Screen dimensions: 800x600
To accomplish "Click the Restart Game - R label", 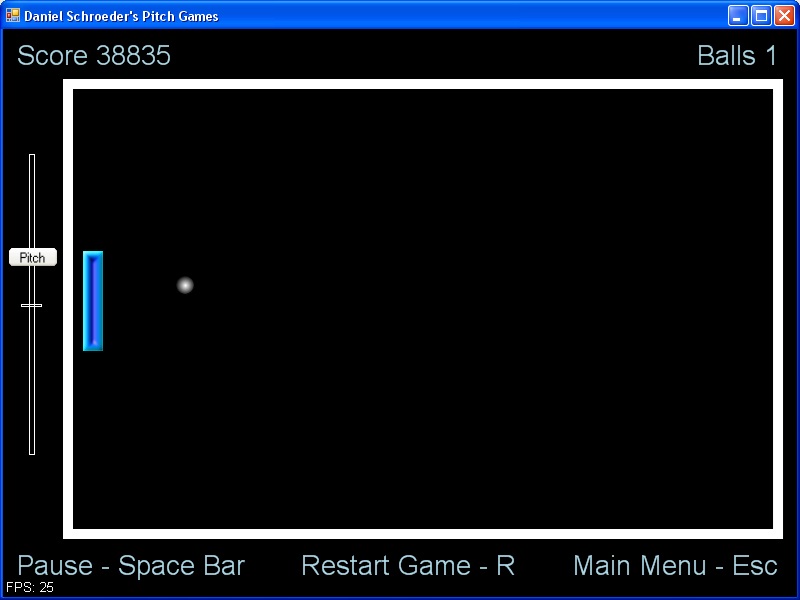I will (x=408, y=565).
